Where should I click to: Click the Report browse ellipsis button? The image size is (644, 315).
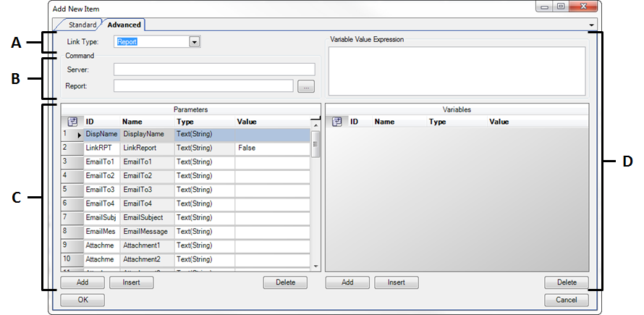[x=307, y=87]
